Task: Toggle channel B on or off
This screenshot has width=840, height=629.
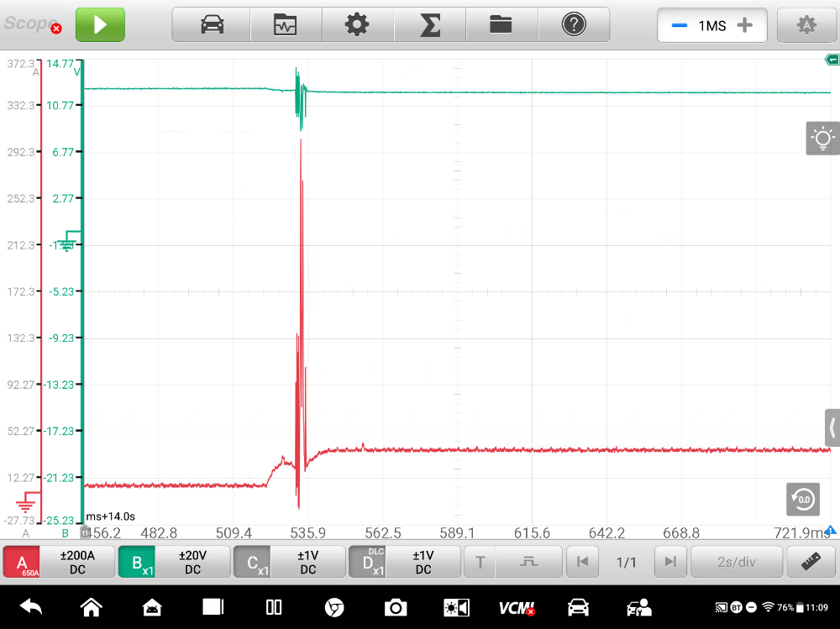Action: [138, 562]
